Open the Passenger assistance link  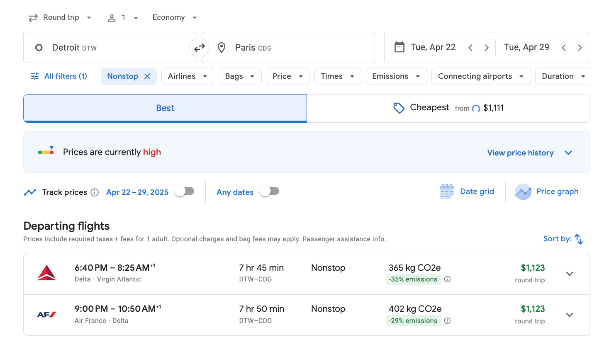(x=336, y=239)
